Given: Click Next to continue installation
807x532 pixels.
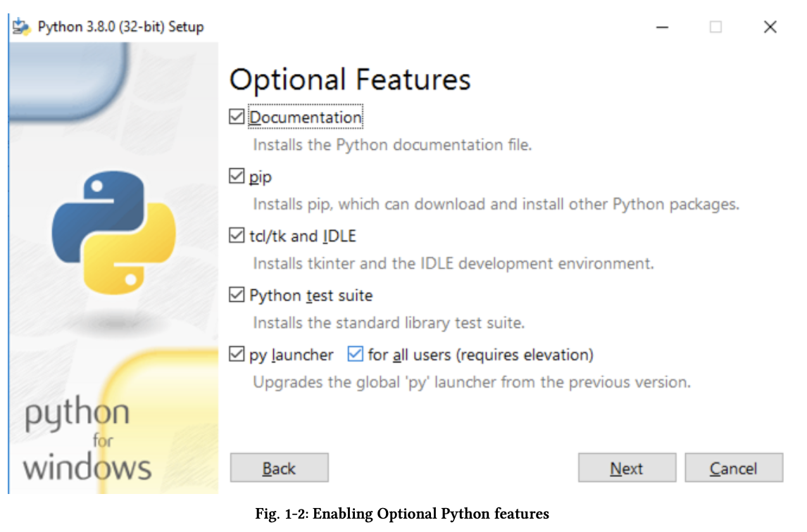Looking at the screenshot, I should [x=626, y=468].
